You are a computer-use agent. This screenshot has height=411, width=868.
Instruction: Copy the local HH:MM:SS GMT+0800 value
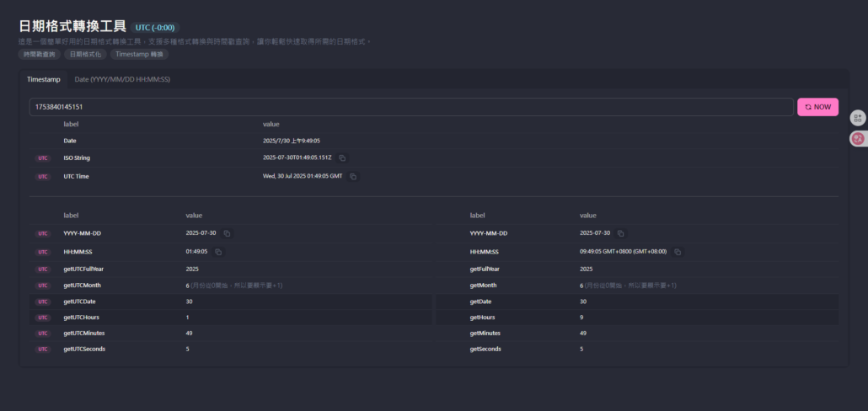(x=678, y=252)
